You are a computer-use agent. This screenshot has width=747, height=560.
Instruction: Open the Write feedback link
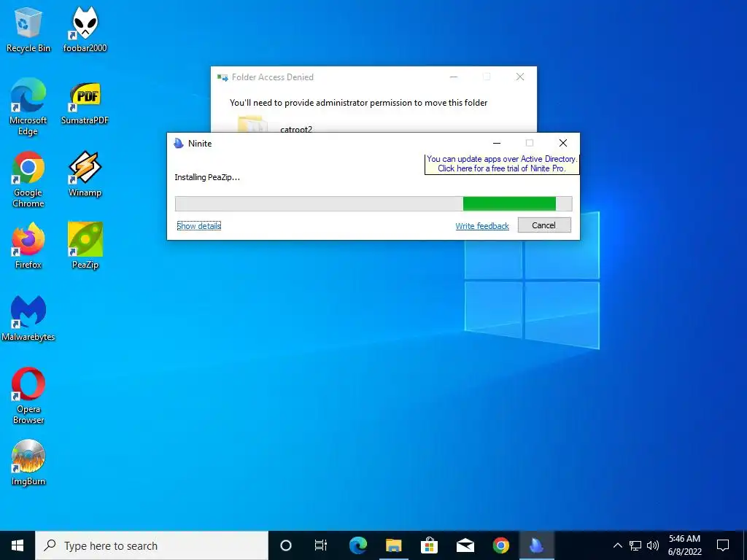point(482,226)
